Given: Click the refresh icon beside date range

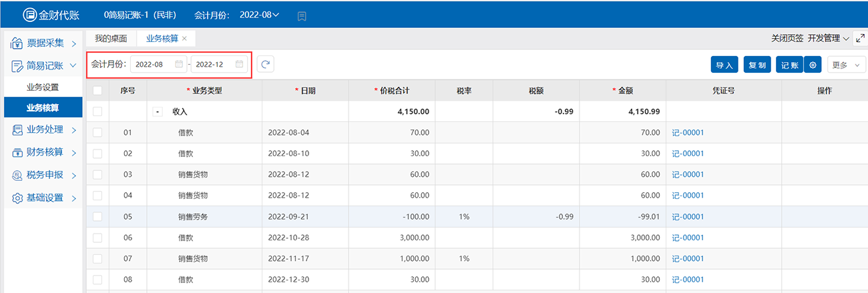Looking at the screenshot, I should [x=265, y=64].
